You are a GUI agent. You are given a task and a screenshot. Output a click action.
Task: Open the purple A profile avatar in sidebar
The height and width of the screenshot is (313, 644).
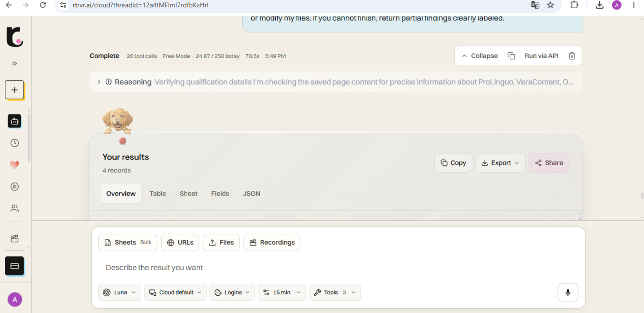pyautogui.click(x=15, y=300)
